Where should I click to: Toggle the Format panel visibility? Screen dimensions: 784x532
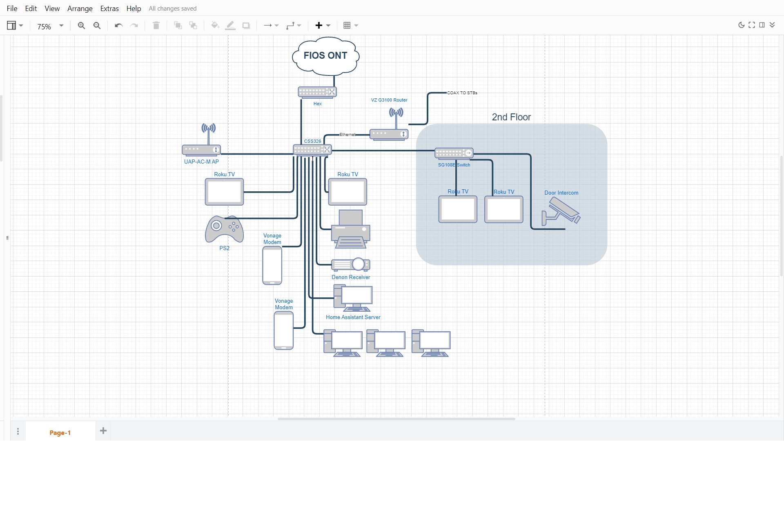point(762,25)
